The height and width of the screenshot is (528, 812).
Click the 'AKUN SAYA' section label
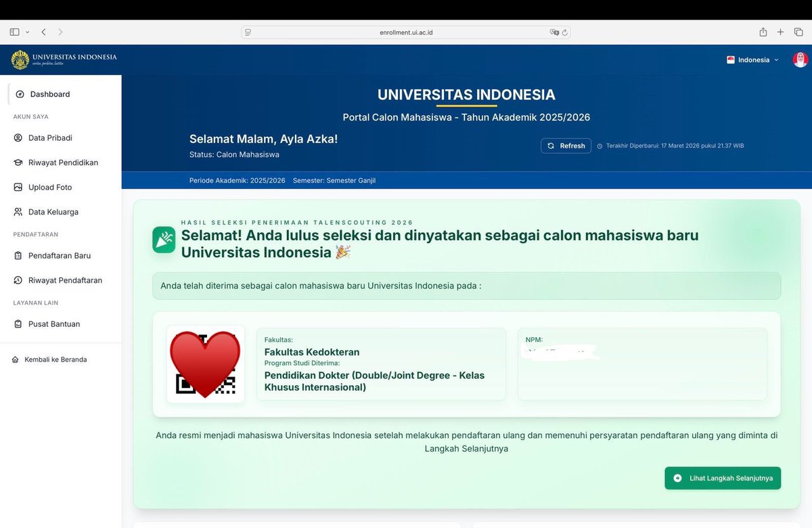click(x=31, y=116)
